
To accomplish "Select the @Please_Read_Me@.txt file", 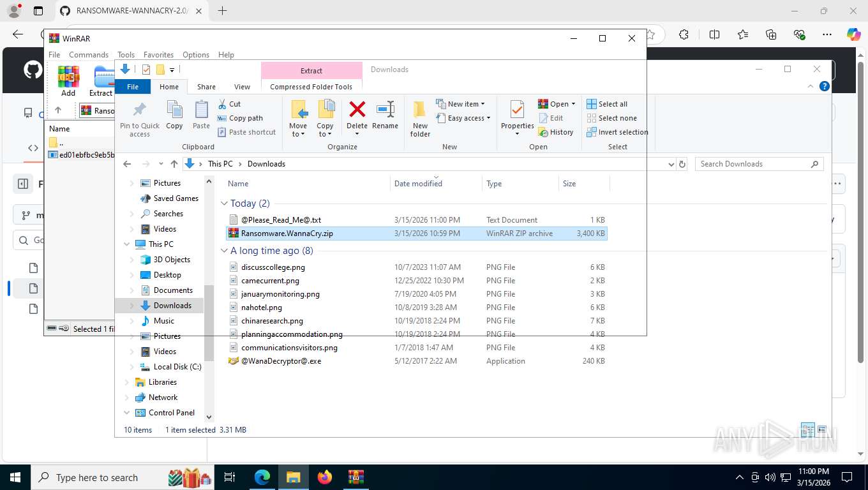I will (x=281, y=220).
